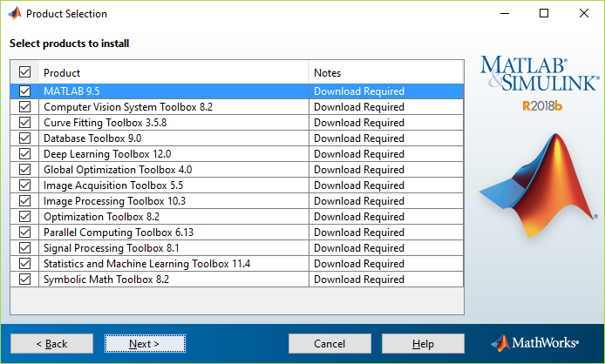Uncheck Curve Fitting Toolbox 3.5.8 checkbox
The width and height of the screenshot is (605, 364).
tap(24, 123)
